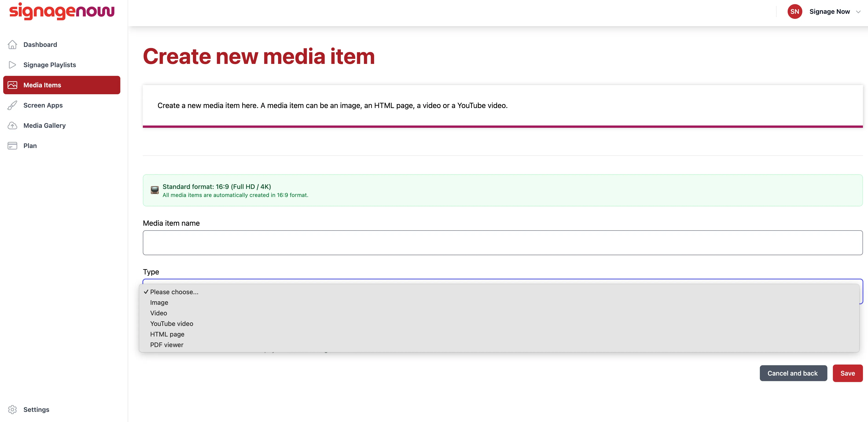Click the Dashboard home icon
868x422 pixels.
(12, 45)
